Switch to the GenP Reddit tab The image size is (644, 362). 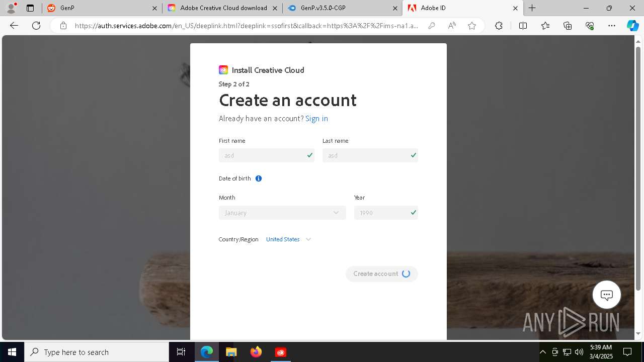(102, 8)
